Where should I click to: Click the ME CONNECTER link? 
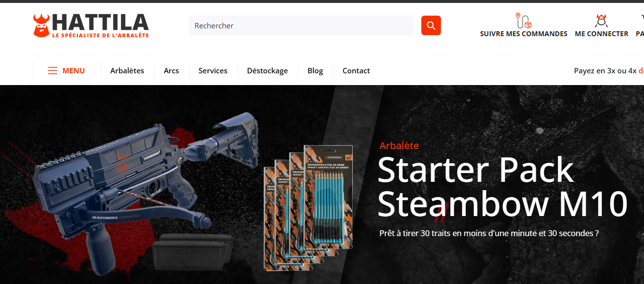[601, 34]
